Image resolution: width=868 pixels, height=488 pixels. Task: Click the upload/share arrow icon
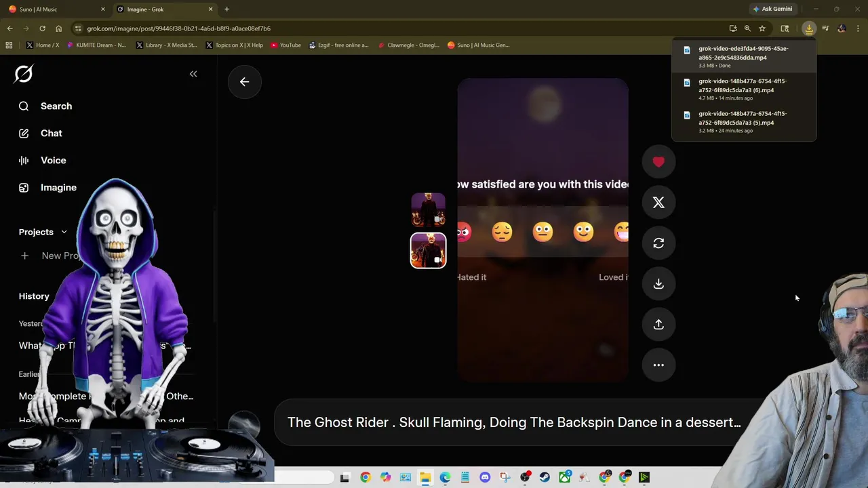(658, 325)
